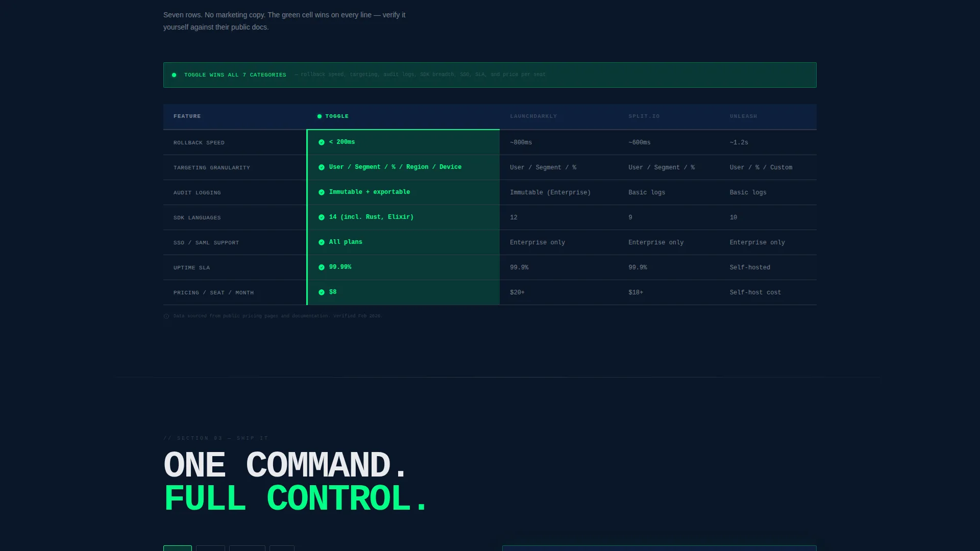Click the 'TARGETING GRANULARITY' row label
The image size is (980, 551).
click(x=212, y=168)
